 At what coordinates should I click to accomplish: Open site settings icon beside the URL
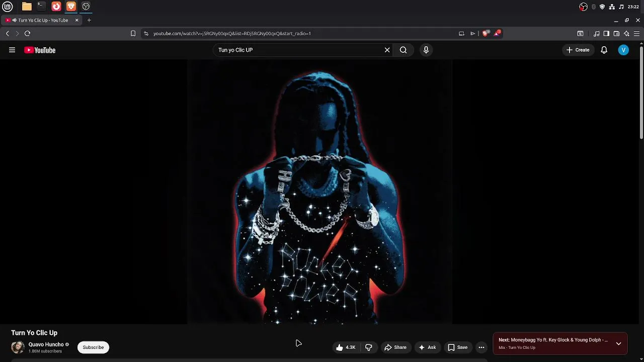[146, 33]
